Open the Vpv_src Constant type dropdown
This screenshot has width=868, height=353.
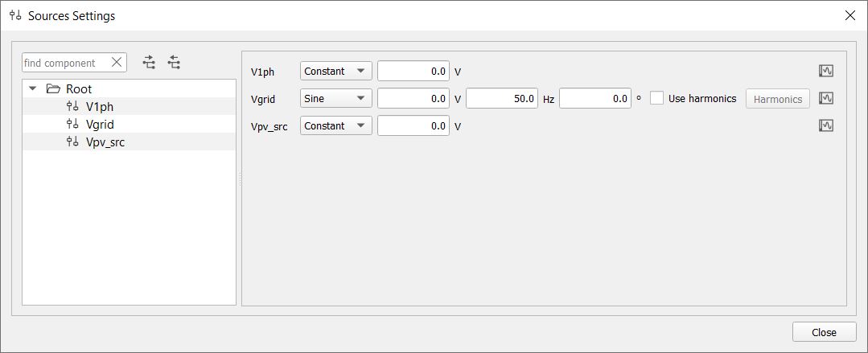coord(335,125)
